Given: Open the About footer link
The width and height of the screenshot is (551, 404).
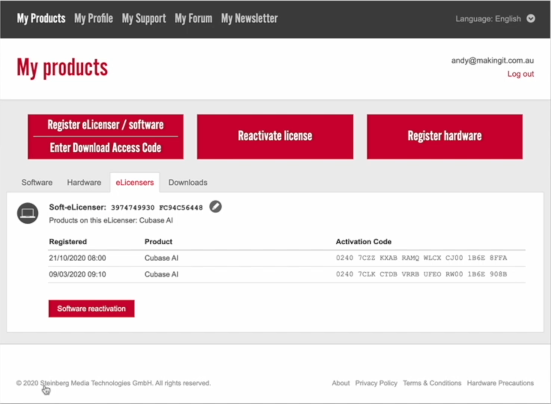Looking at the screenshot, I should pos(341,383).
